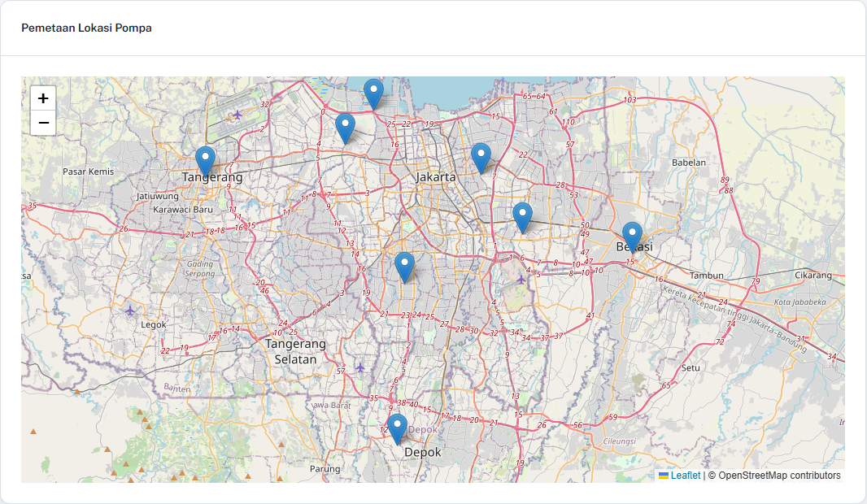The width and height of the screenshot is (867, 504).
Task: Click the Tangerang Selatan label on map
Action: pos(295,351)
